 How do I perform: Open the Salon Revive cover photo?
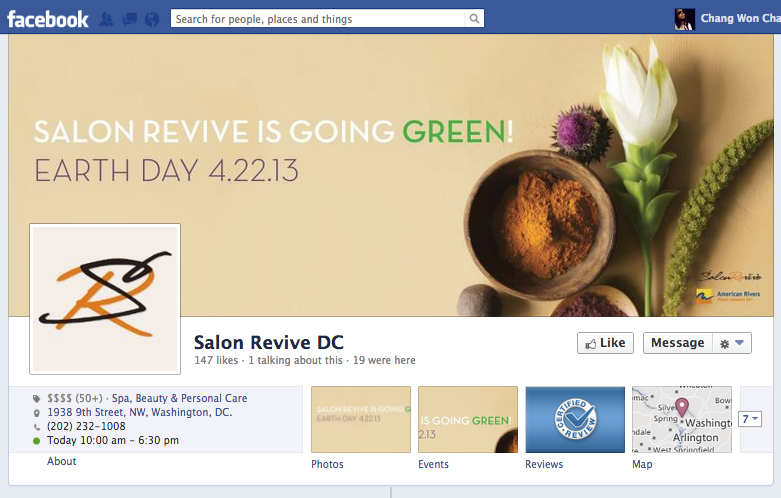tap(390, 175)
